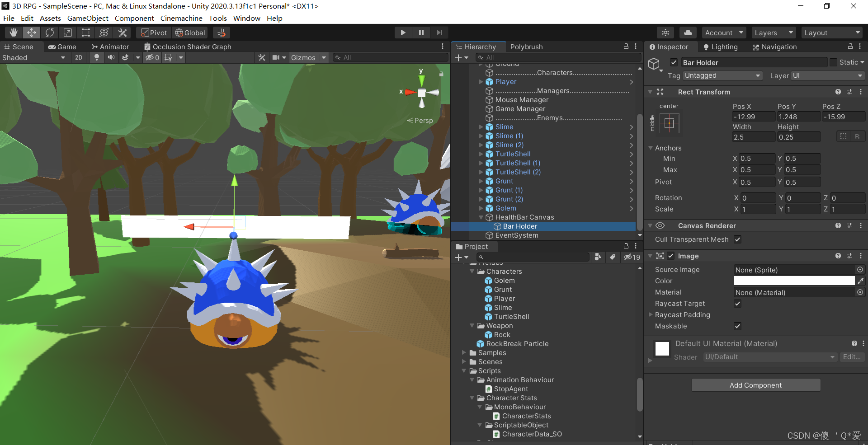The height and width of the screenshot is (445, 868).
Task: Open the GameObject menu
Action: click(x=88, y=18)
